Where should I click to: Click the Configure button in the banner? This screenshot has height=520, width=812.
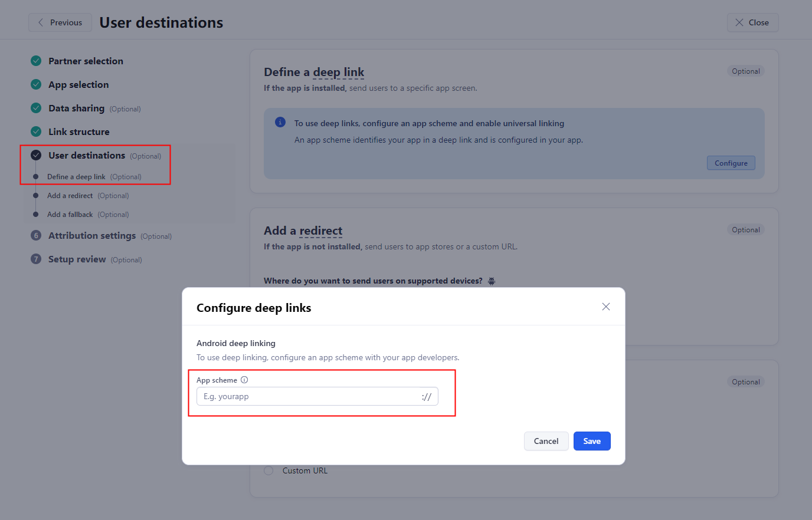pyautogui.click(x=731, y=163)
